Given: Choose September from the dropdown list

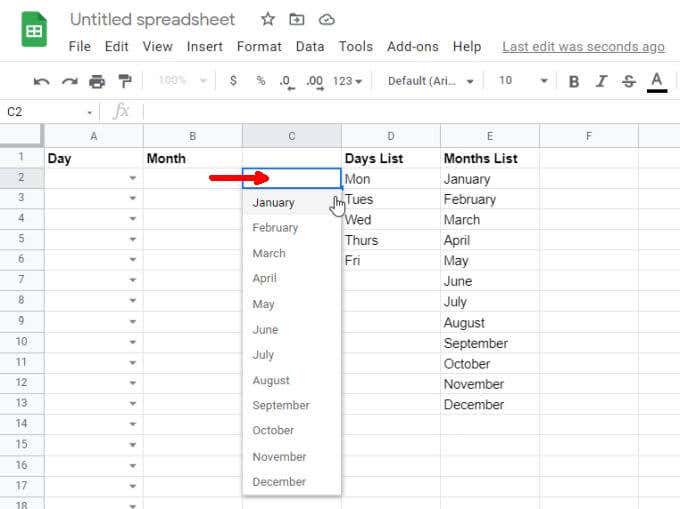Looking at the screenshot, I should click(x=281, y=405).
